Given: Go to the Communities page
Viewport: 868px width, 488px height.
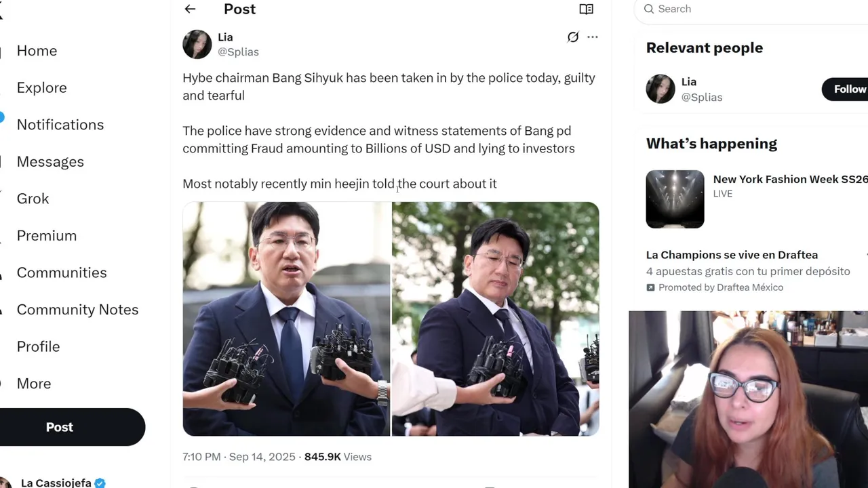Looking at the screenshot, I should [x=62, y=272].
